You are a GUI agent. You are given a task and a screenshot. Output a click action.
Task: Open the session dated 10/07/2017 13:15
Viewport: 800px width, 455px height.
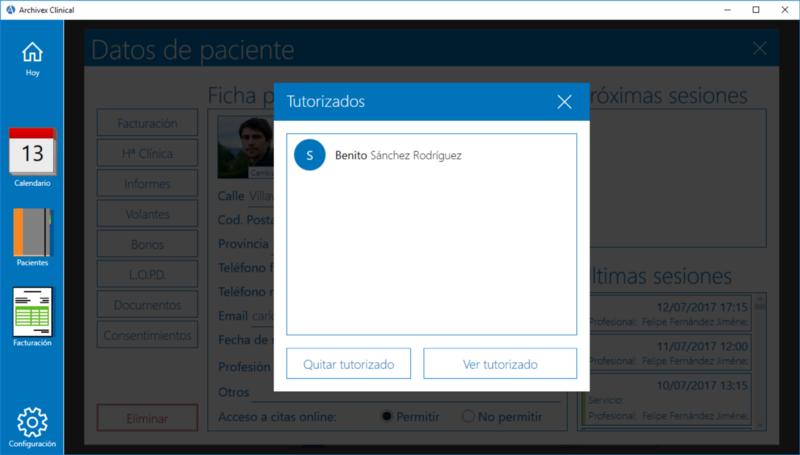666,399
